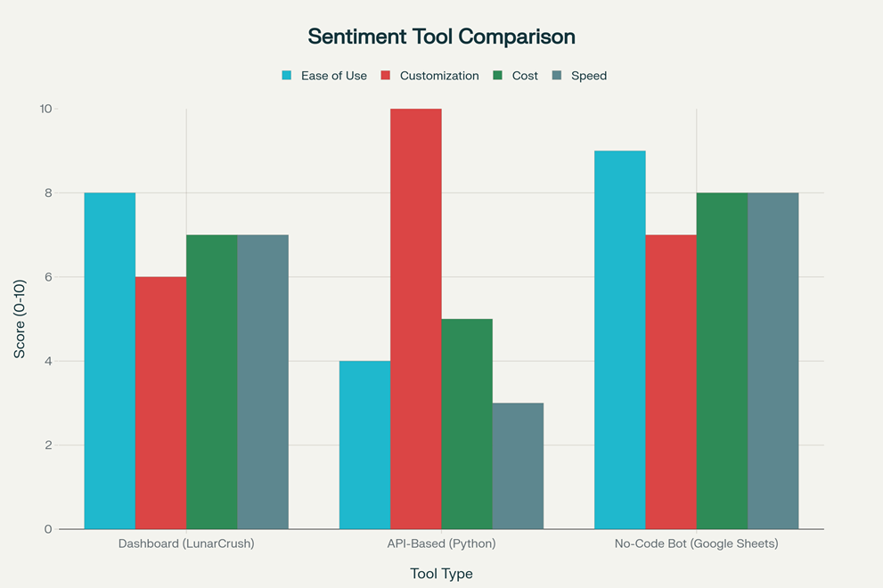
Task: Select the Customization bar for No-Code Bot
Action: [x=671, y=382]
